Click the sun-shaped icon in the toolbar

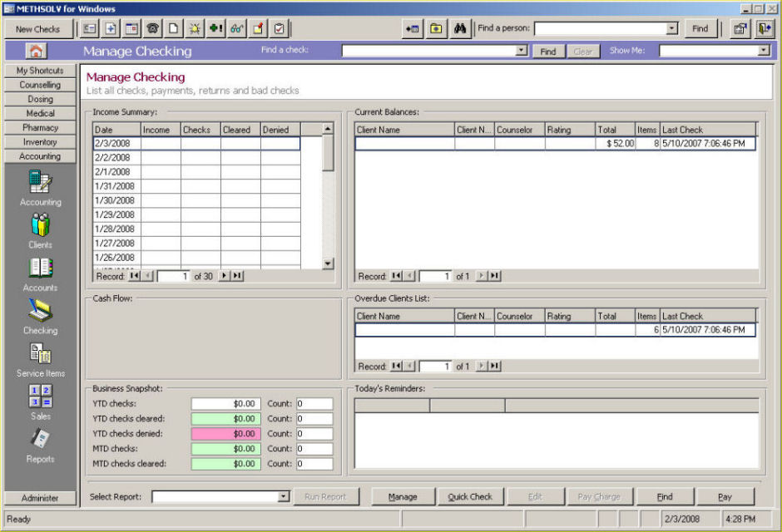(195, 29)
